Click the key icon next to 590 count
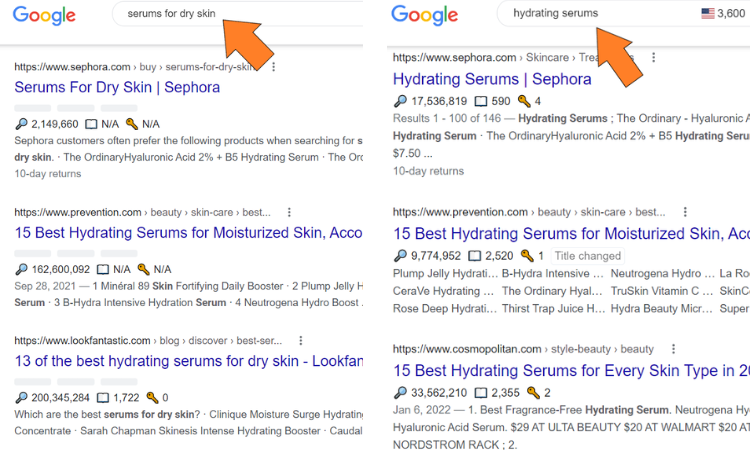The height and width of the screenshot is (450, 750). tap(525, 101)
